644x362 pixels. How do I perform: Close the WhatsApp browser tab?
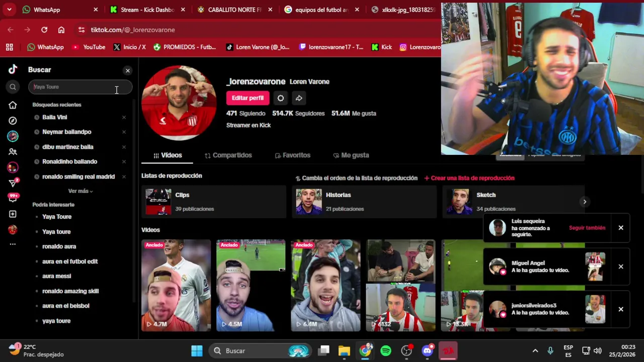(96, 10)
